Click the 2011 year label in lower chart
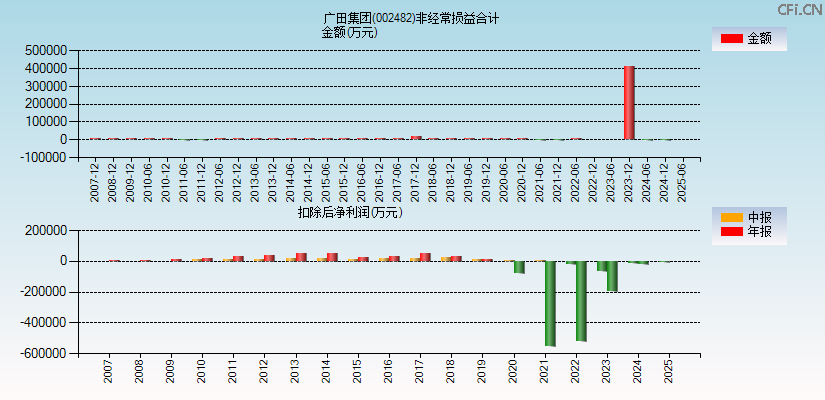 [x=233, y=371]
